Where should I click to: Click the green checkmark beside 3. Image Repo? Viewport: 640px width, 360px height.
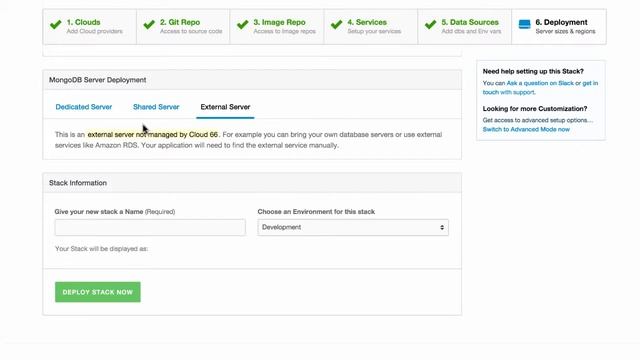pos(243,25)
